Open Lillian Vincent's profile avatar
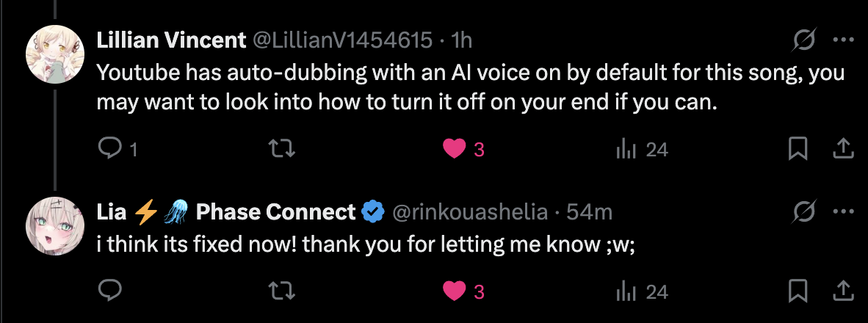Image resolution: width=868 pixels, height=323 pixels. 55,54
